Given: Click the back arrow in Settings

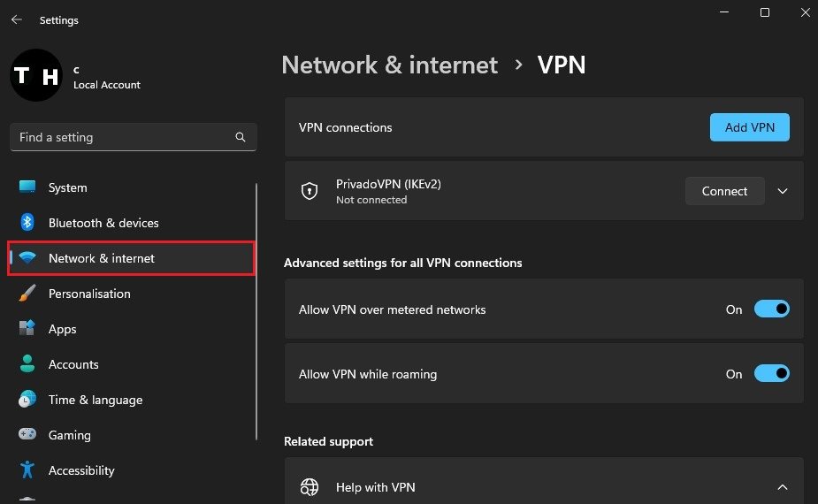Looking at the screenshot, I should tap(17, 19).
